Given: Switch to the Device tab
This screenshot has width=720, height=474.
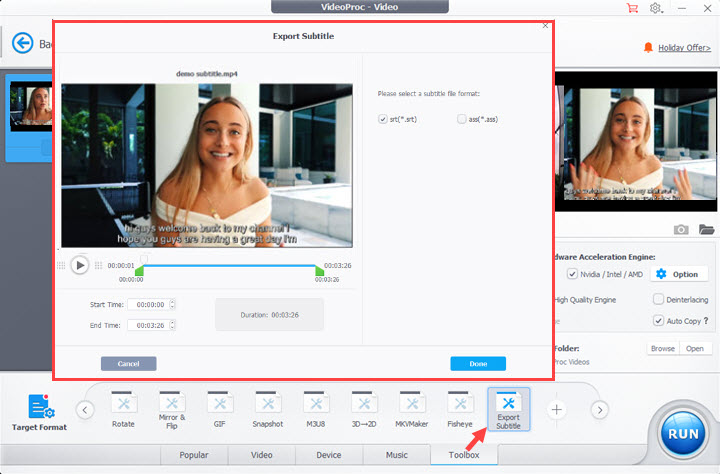Looking at the screenshot, I should click(329, 455).
